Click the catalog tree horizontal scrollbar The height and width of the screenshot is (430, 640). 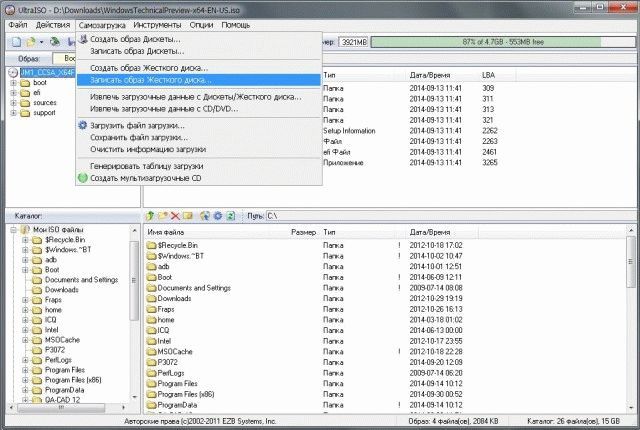pyautogui.click(x=67, y=407)
